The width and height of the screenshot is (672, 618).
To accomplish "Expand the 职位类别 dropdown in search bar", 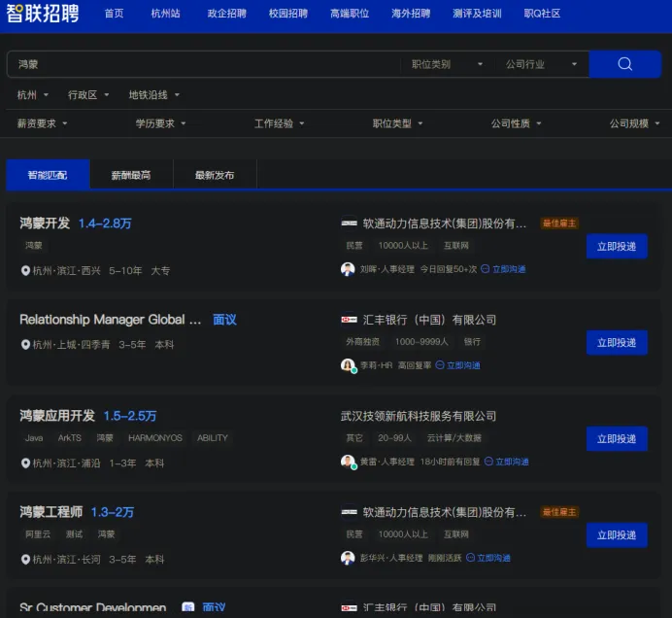I will (445, 64).
